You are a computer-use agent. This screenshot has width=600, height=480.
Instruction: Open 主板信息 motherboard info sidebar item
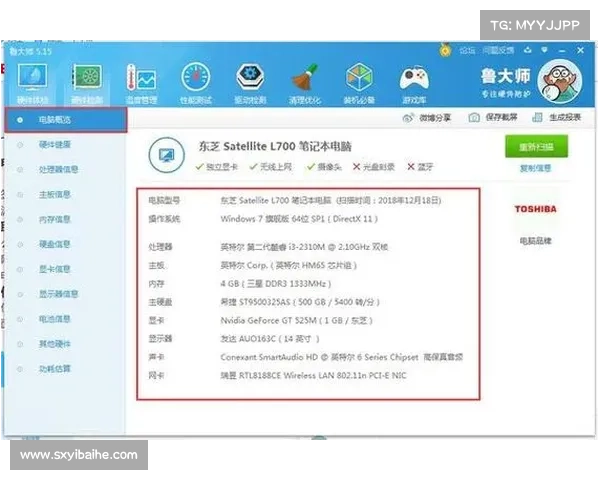pyautogui.click(x=55, y=195)
